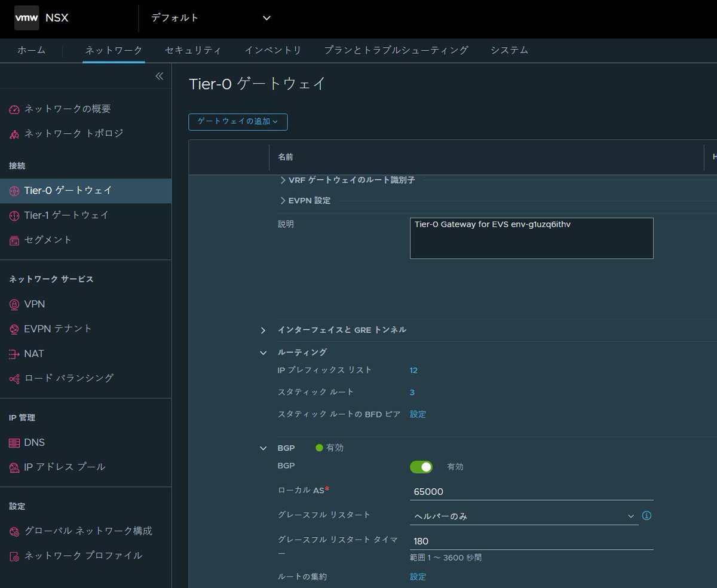Viewport: 717px width, 588px height.
Task: Open IP アドレス プール in sidebar
Action: coord(65,467)
